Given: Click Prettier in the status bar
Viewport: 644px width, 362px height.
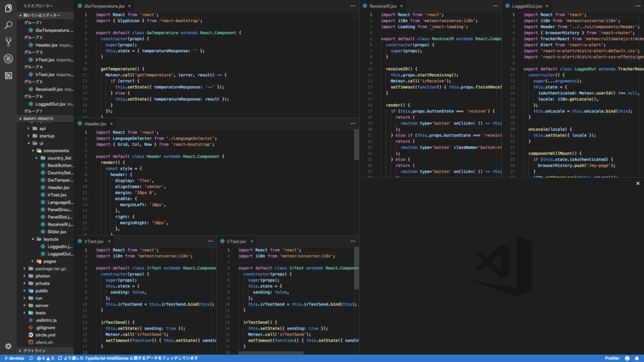Looking at the screenshot, I should 612,358.
